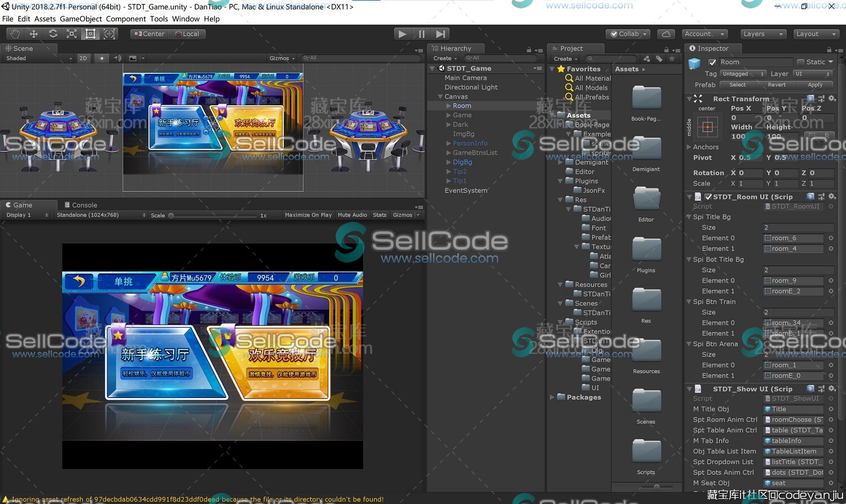Expand the Canvas object in the Hierarchy
This screenshot has height=504, width=846.
[x=440, y=96]
